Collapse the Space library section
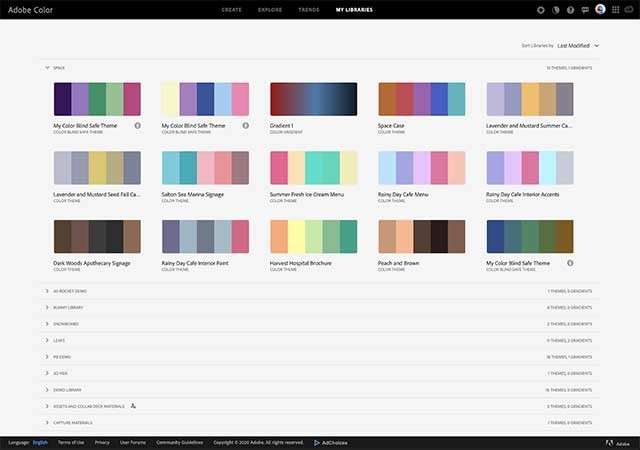Viewport: 640px width, 450px height. click(47, 67)
